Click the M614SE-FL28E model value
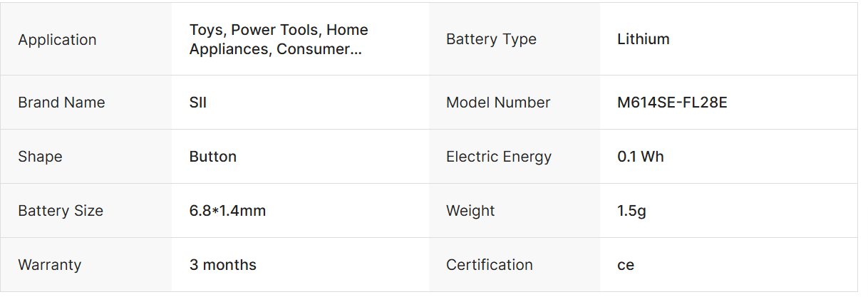This screenshot has width=868, height=297. (672, 103)
